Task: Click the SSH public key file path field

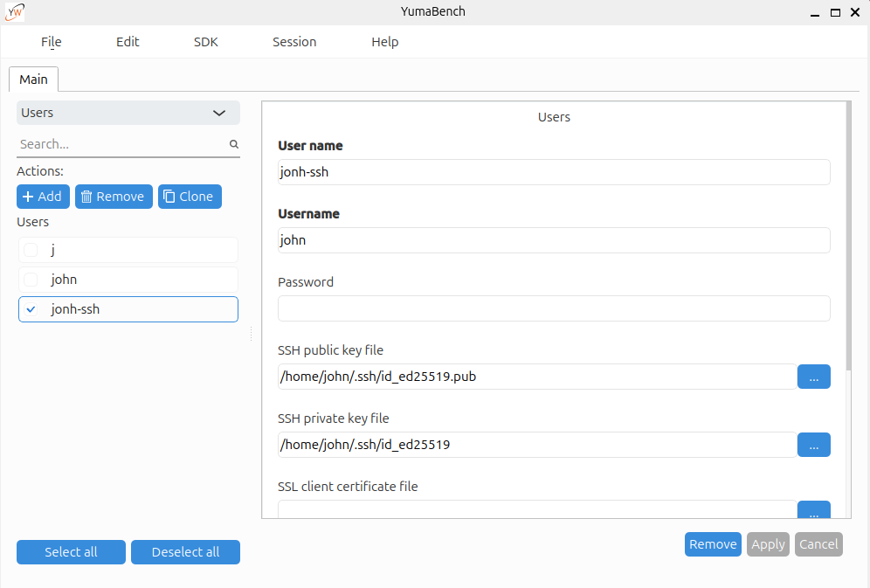Action: tap(537, 377)
